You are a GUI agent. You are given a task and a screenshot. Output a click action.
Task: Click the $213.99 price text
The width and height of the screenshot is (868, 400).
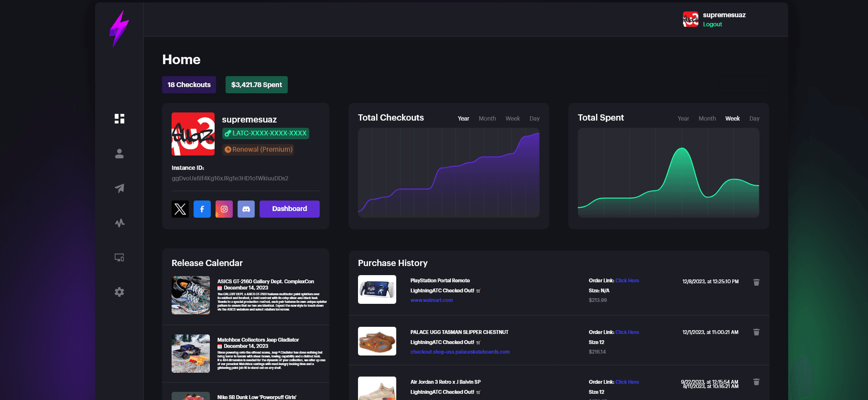(598, 300)
